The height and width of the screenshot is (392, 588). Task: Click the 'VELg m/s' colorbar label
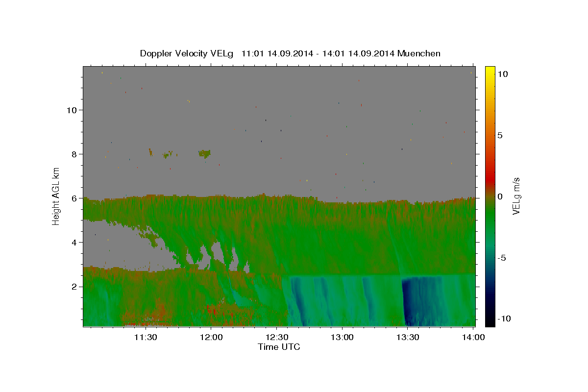pyautogui.click(x=516, y=196)
